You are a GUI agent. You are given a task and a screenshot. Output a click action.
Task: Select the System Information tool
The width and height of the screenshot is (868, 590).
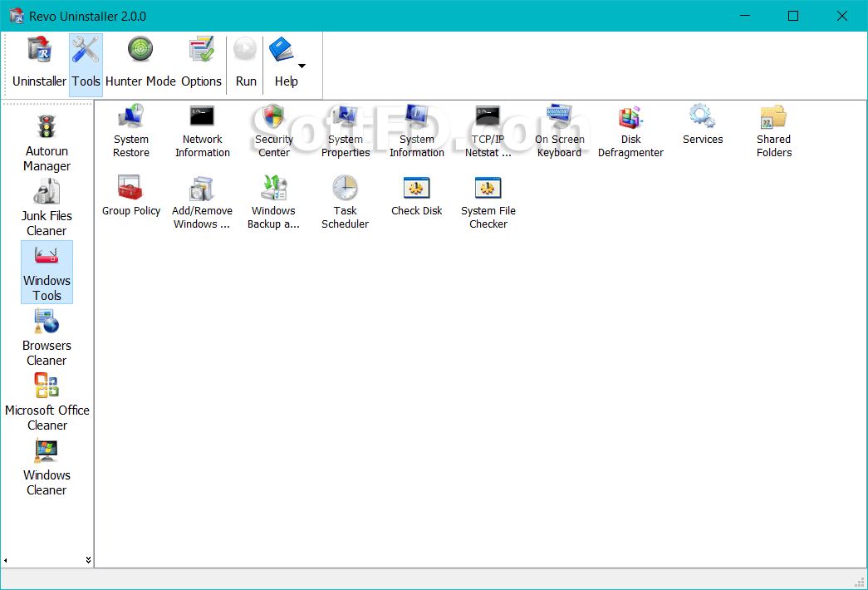[x=417, y=131]
